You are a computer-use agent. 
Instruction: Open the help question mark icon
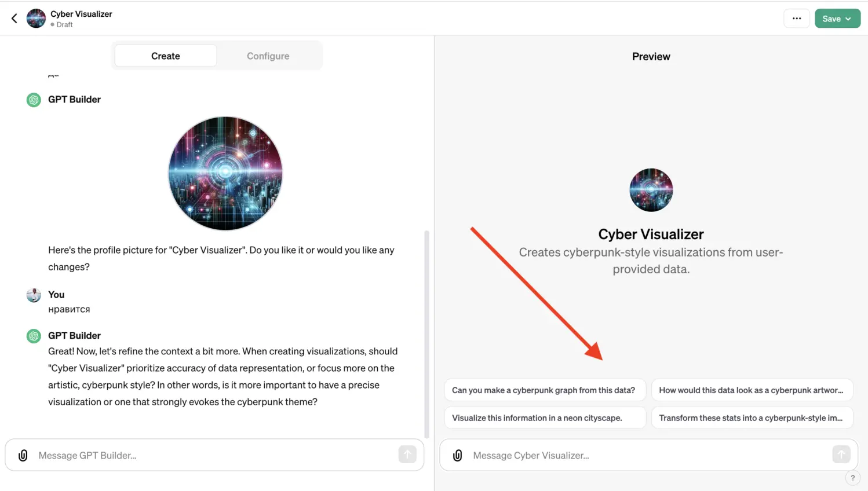click(x=852, y=478)
